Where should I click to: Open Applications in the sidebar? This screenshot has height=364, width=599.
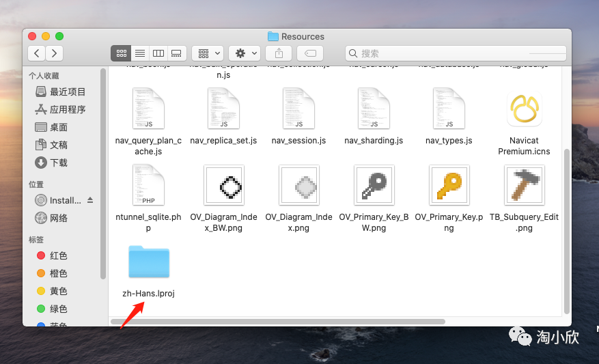click(x=61, y=110)
